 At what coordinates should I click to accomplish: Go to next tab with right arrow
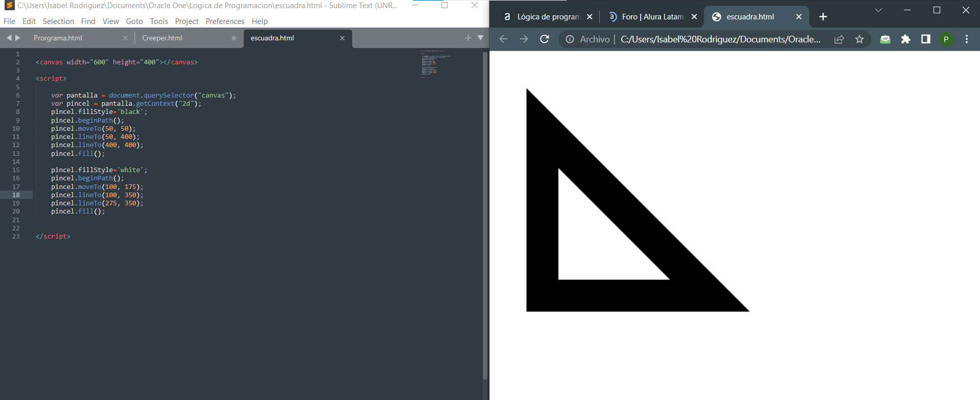[18, 38]
